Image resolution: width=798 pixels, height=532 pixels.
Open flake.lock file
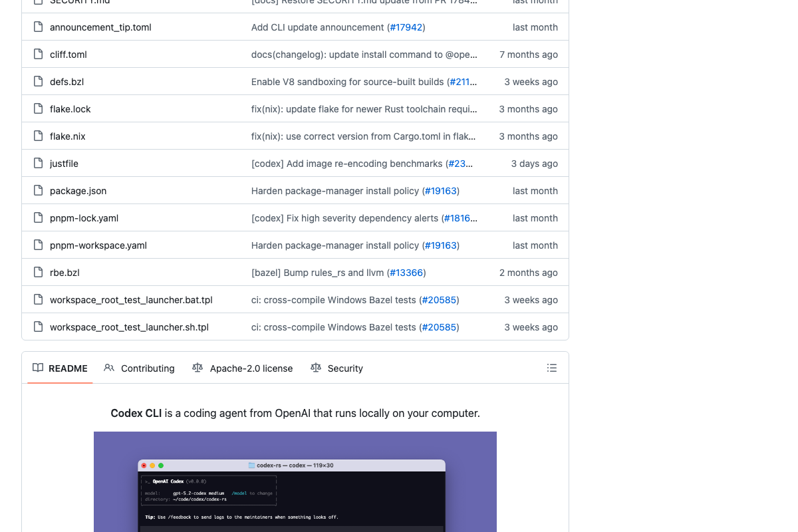click(70, 109)
